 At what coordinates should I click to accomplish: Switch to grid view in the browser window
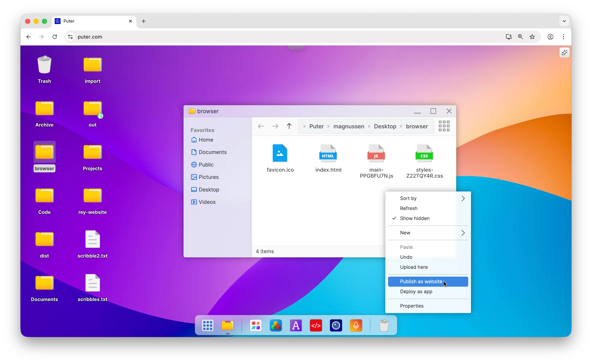(x=444, y=126)
